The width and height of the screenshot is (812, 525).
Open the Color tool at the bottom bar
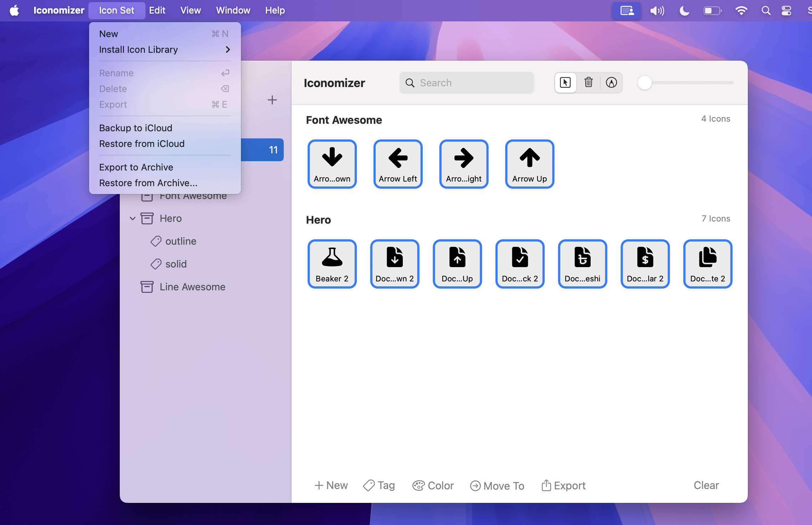click(432, 485)
